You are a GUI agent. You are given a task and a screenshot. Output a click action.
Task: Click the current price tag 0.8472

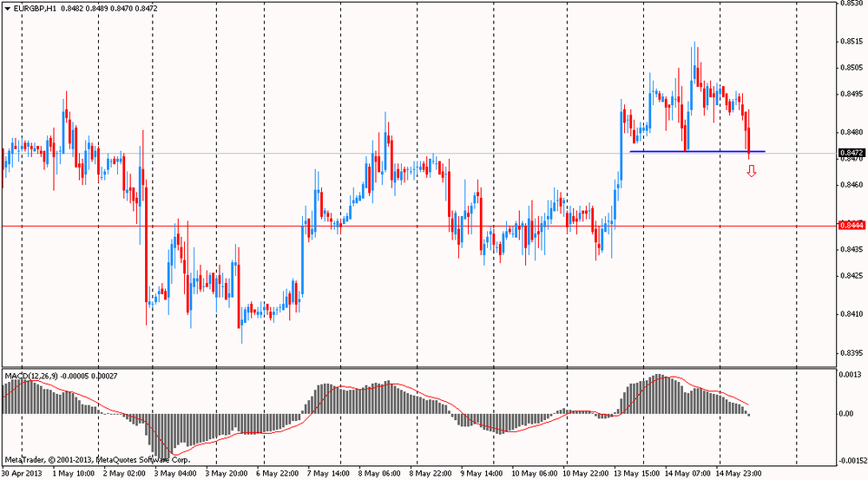(x=852, y=152)
